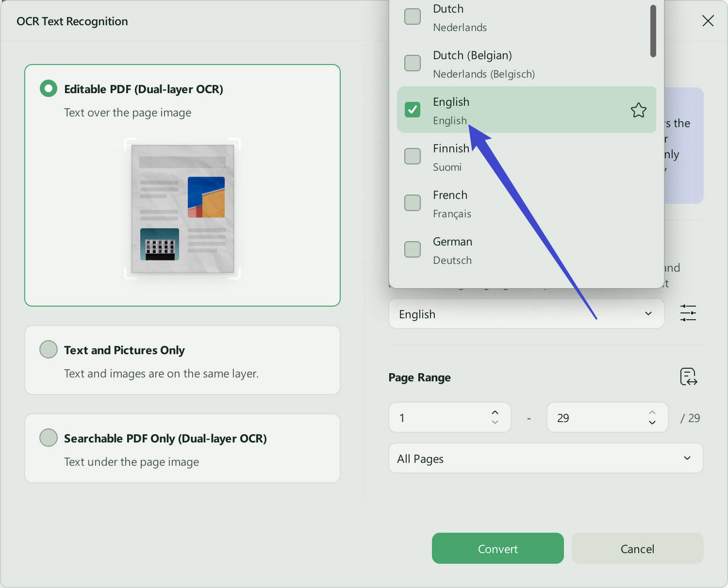Click the Deutsch label under German
Screen dimensions: 728x588
(x=452, y=261)
